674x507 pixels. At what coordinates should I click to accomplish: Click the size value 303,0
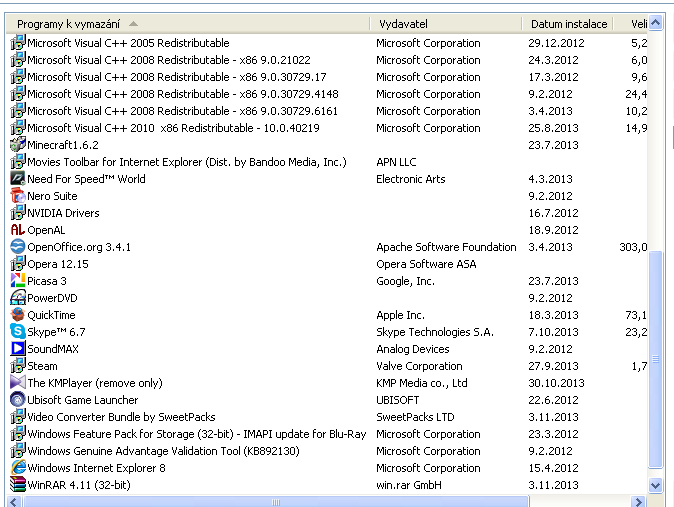click(633, 247)
